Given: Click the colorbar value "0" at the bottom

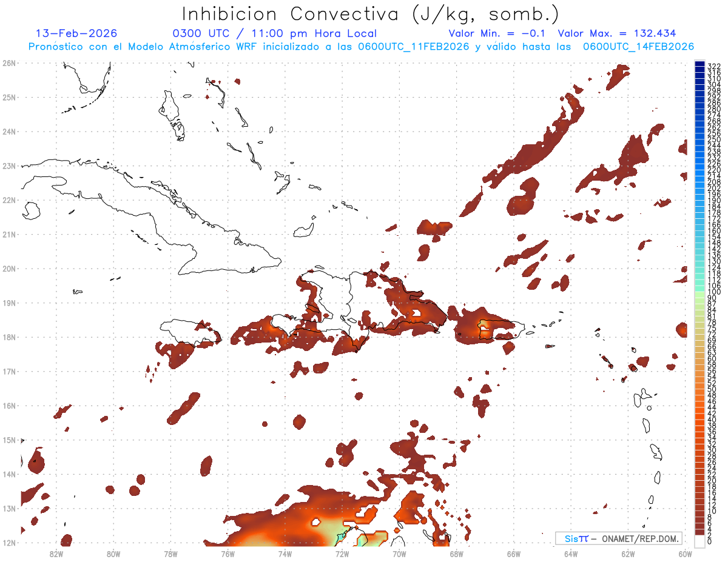Looking at the screenshot, I should click(710, 541).
